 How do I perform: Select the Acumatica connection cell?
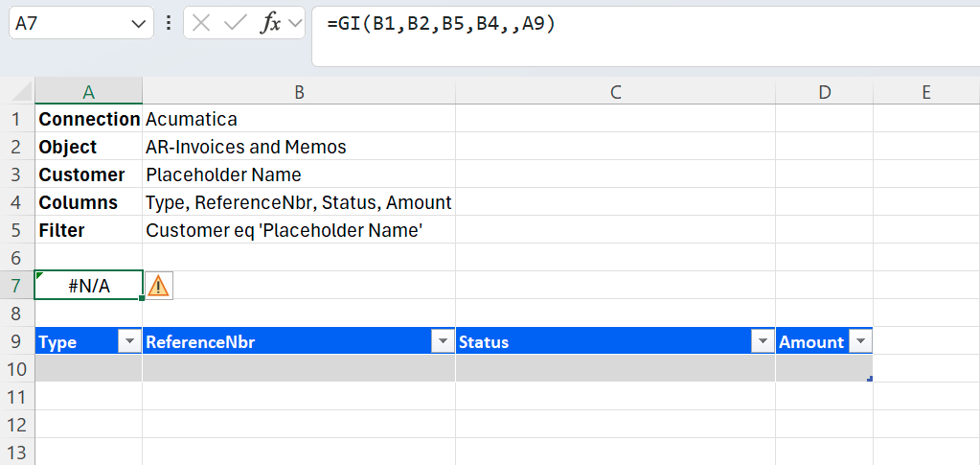(x=299, y=120)
